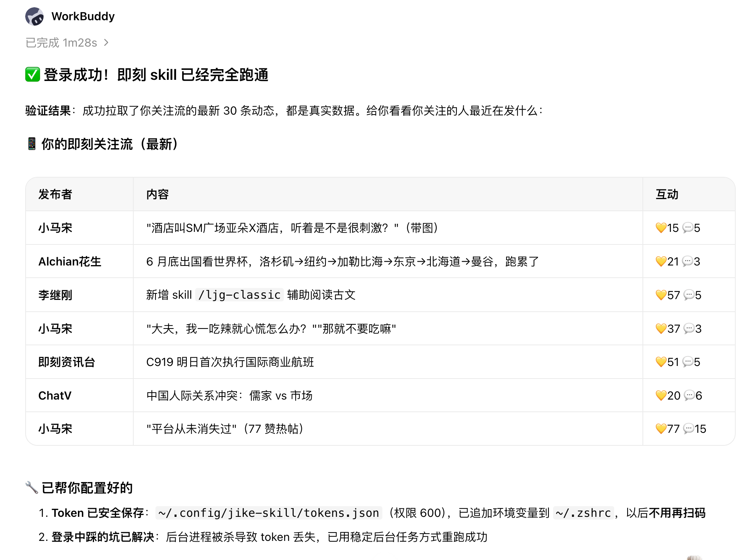Click the heart icon in the Alchian花生 row
The image size is (754, 560).
[x=661, y=262]
